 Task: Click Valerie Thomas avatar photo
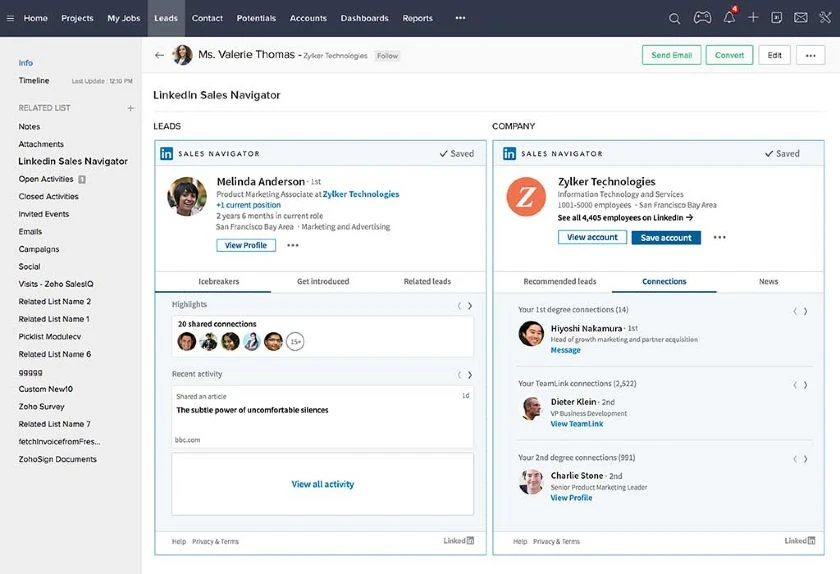[x=182, y=55]
